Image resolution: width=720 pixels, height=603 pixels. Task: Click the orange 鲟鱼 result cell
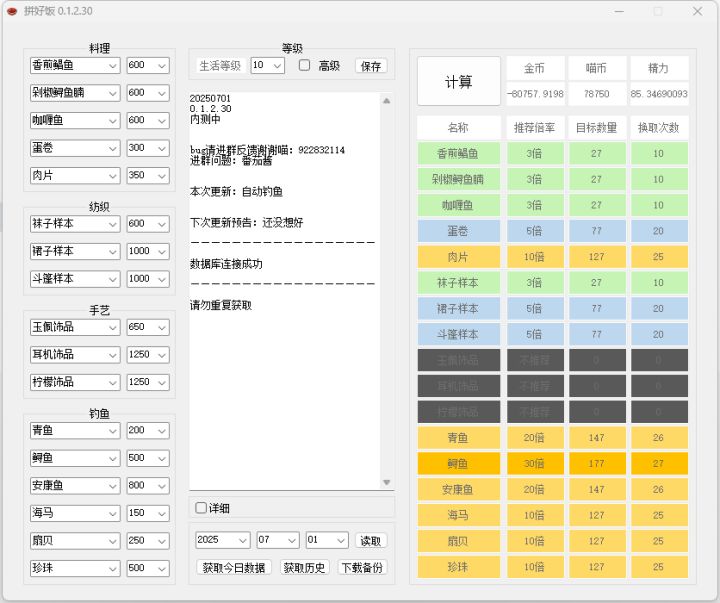pos(457,464)
